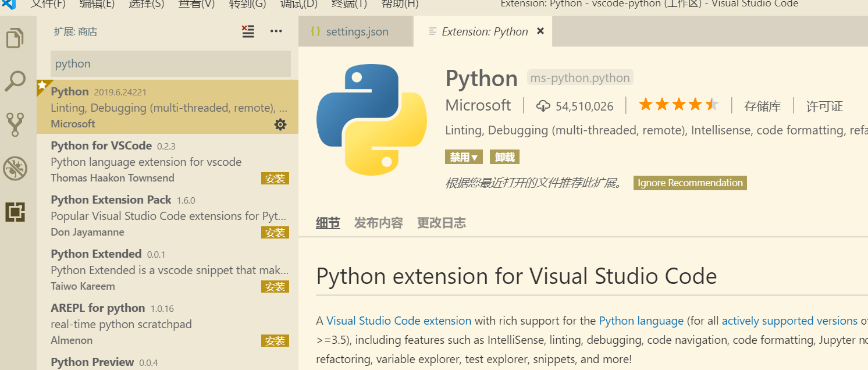This screenshot has width=868, height=370.
Task: Open the Extensions view icon
Action: click(x=16, y=212)
